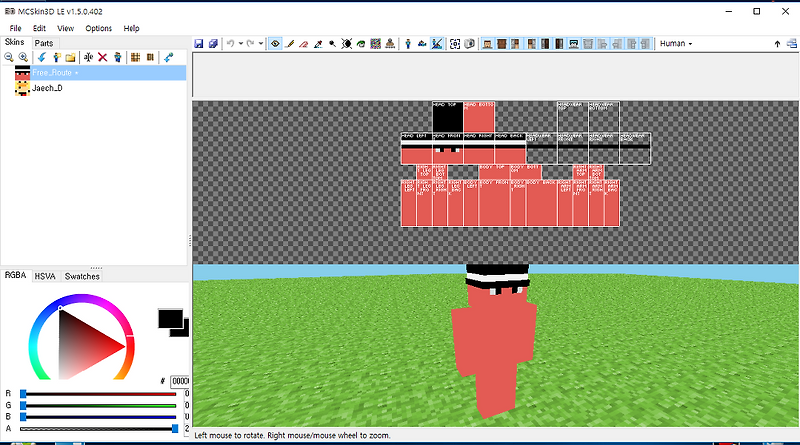Open the RGBA color tab
This screenshot has height=445, width=800.
(x=15, y=276)
